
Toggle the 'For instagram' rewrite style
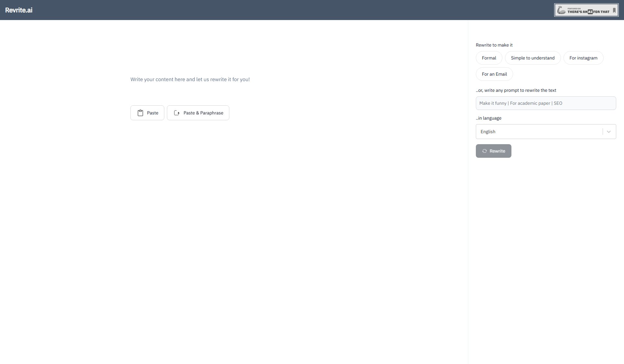tap(583, 58)
